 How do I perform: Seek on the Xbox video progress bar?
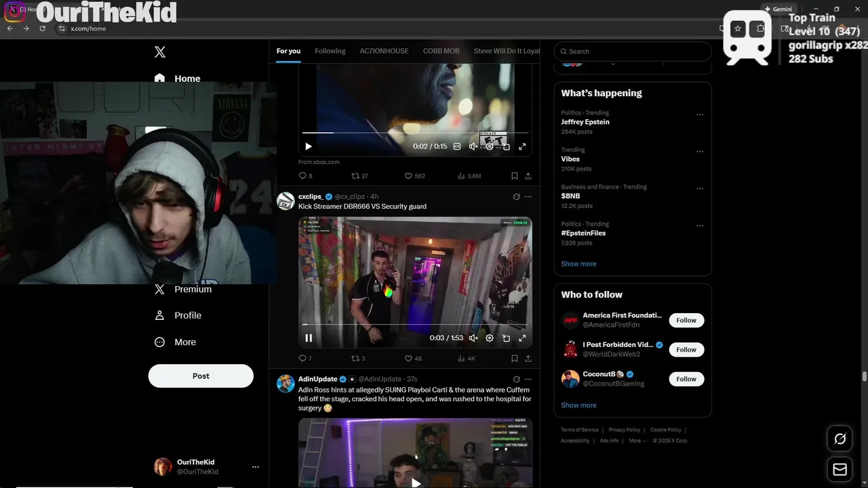(415, 133)
